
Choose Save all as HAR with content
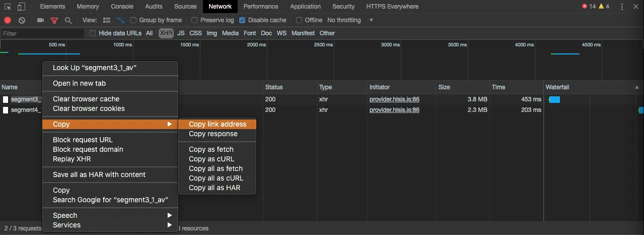coord(110,174)
